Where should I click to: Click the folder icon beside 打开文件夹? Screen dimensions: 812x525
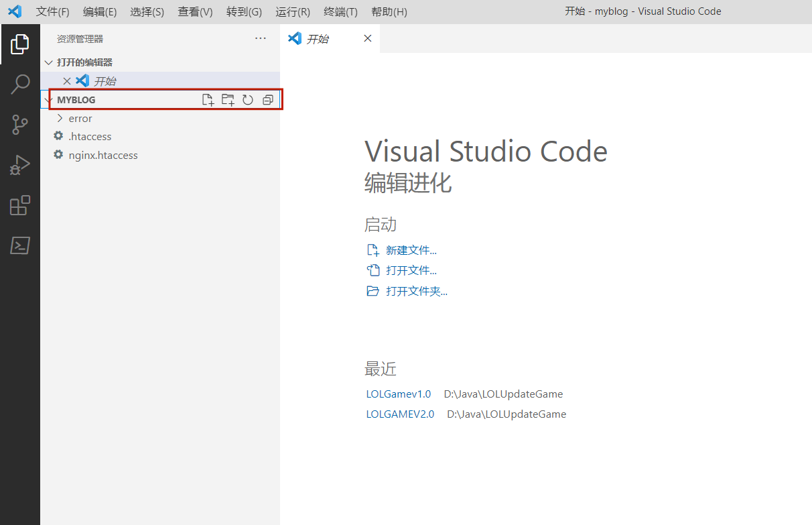pos(373,291)
